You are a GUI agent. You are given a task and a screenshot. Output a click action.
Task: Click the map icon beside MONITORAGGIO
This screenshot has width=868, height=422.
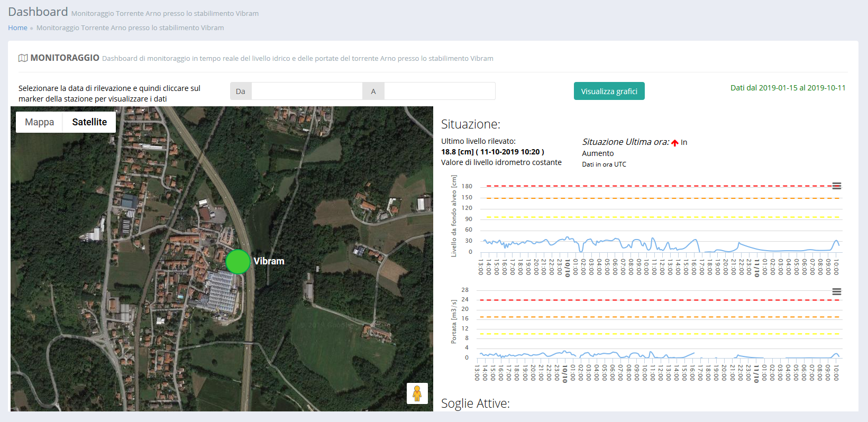23,58
